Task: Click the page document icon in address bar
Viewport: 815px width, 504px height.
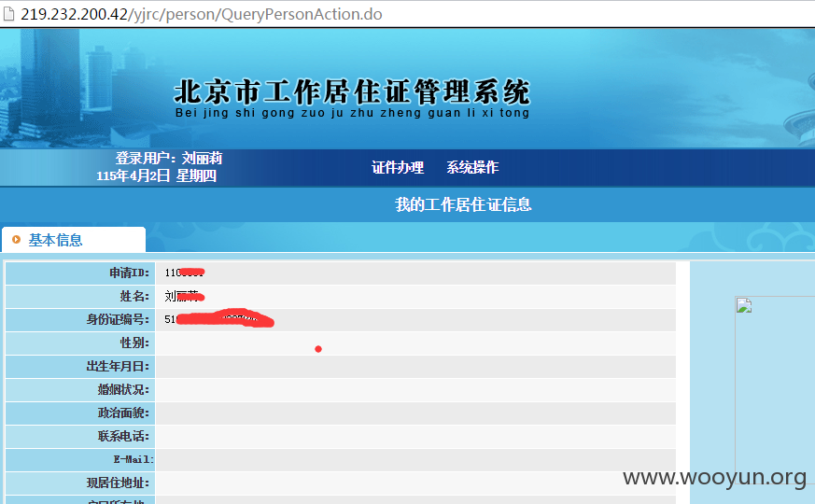Action: [x=8, y=14]
